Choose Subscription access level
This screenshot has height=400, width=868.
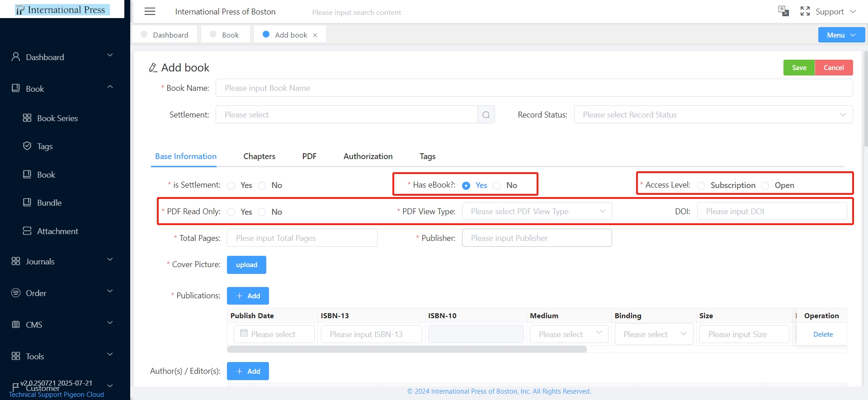(x=701, y=186)
